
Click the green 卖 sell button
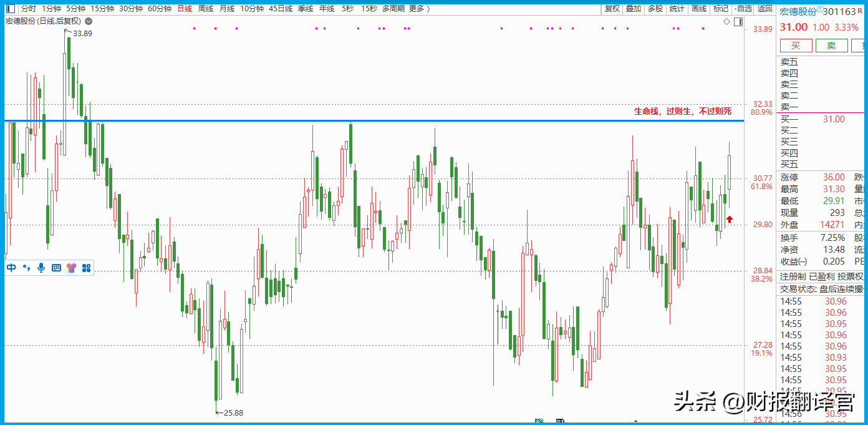831,46
